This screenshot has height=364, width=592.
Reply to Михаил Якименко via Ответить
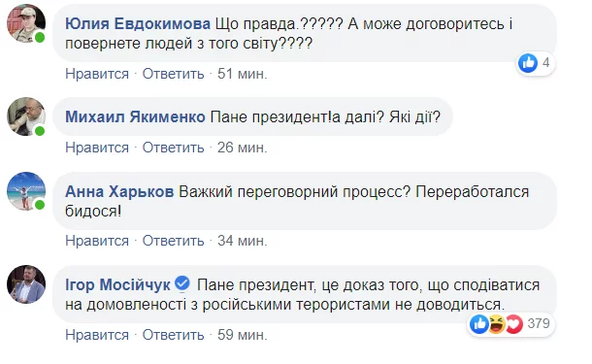click(174, 148)
